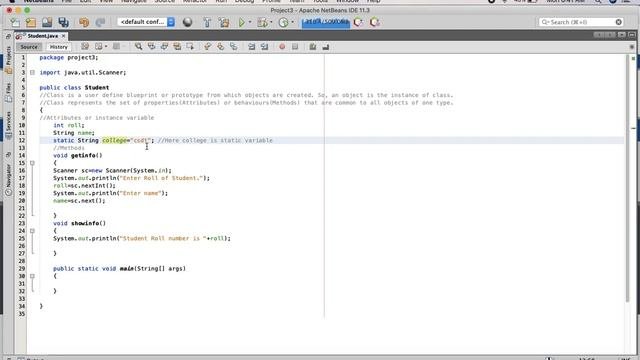Collapse the main method fold on line 30
Image resolution: width=640 pixels, height=360 pixels.
(x=32, y=276)
